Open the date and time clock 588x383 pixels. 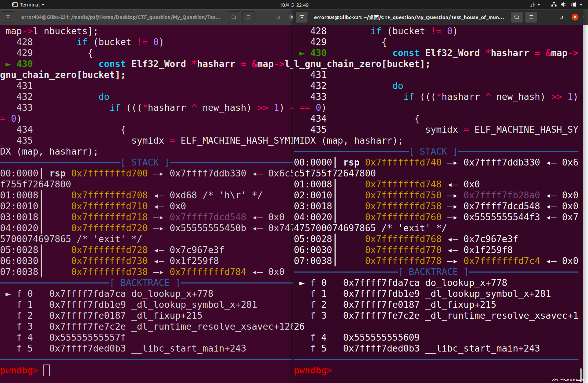[294, 5]
